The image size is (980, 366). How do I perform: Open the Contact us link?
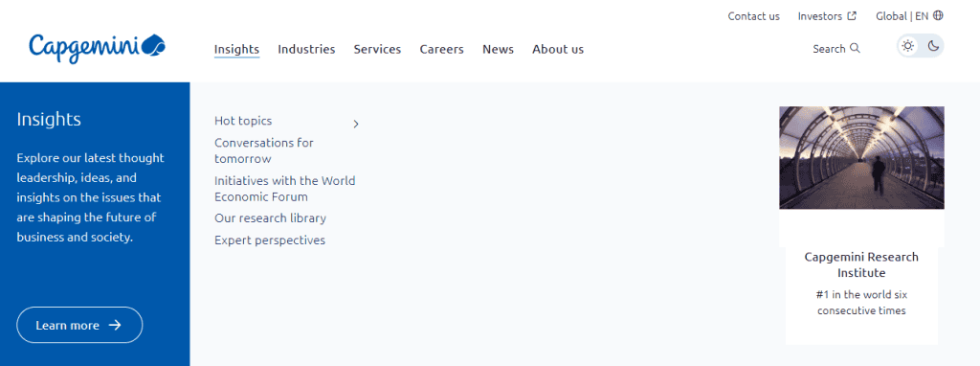754,16
